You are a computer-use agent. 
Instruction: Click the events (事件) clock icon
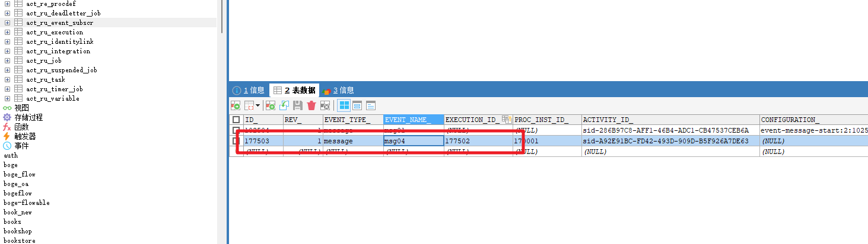coord(7,146)
